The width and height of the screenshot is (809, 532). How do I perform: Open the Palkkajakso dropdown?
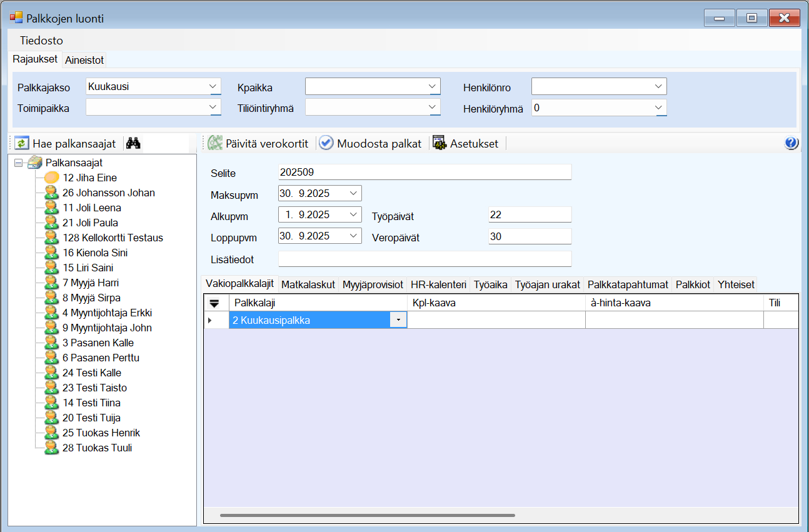[x=213, y=86]
